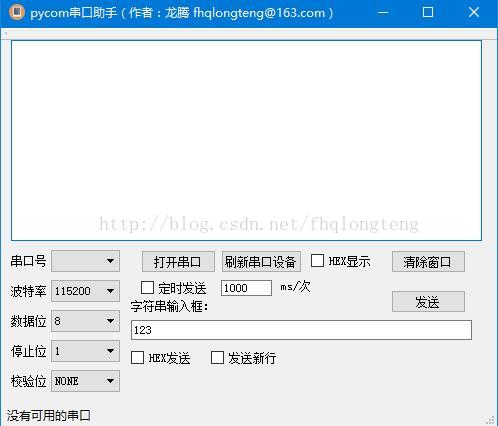Close the pycom window
The width and height of the screenshot is (498, 426).
[x=474, y=13]
